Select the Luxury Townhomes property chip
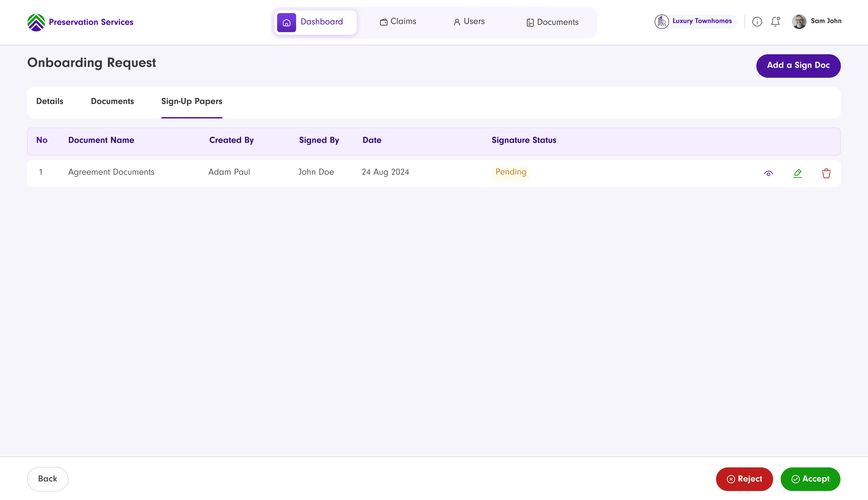868x500 pixels. click(x=695, y=21)
